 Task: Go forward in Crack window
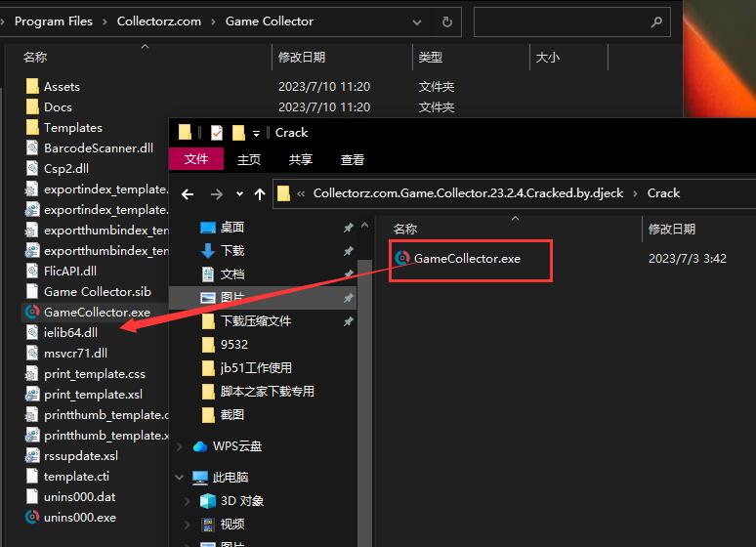(217, 194)
